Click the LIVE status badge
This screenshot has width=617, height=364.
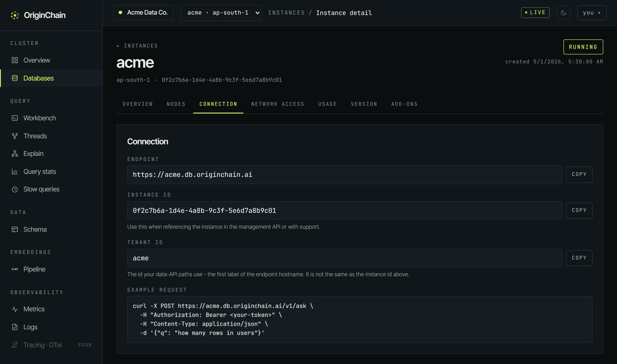(535, 13)
